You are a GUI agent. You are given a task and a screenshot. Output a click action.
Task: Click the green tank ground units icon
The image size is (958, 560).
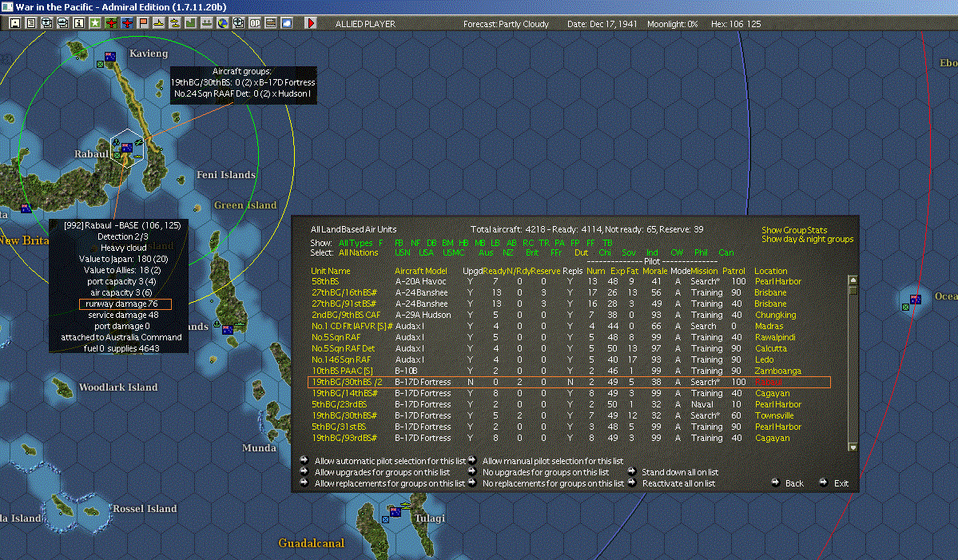206,23
